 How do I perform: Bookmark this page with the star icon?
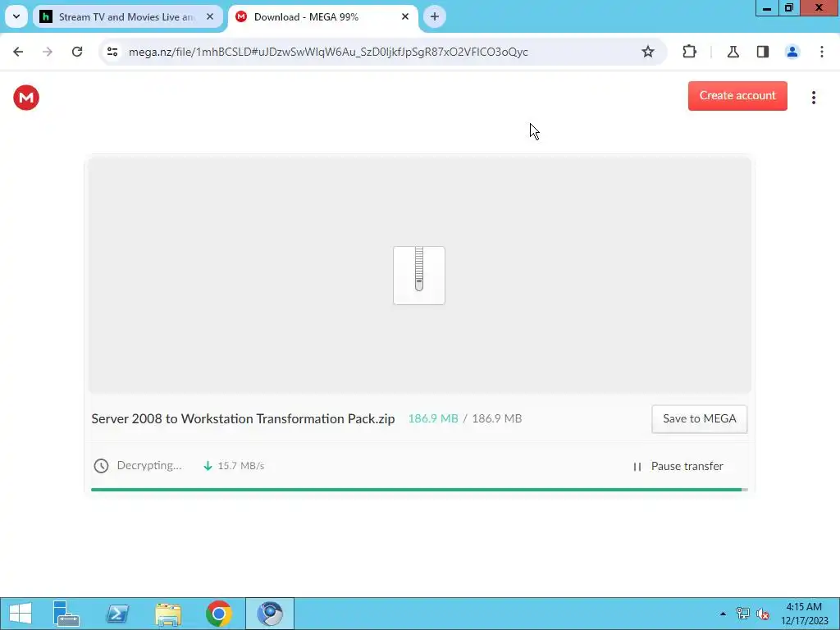tap(648, 52)
